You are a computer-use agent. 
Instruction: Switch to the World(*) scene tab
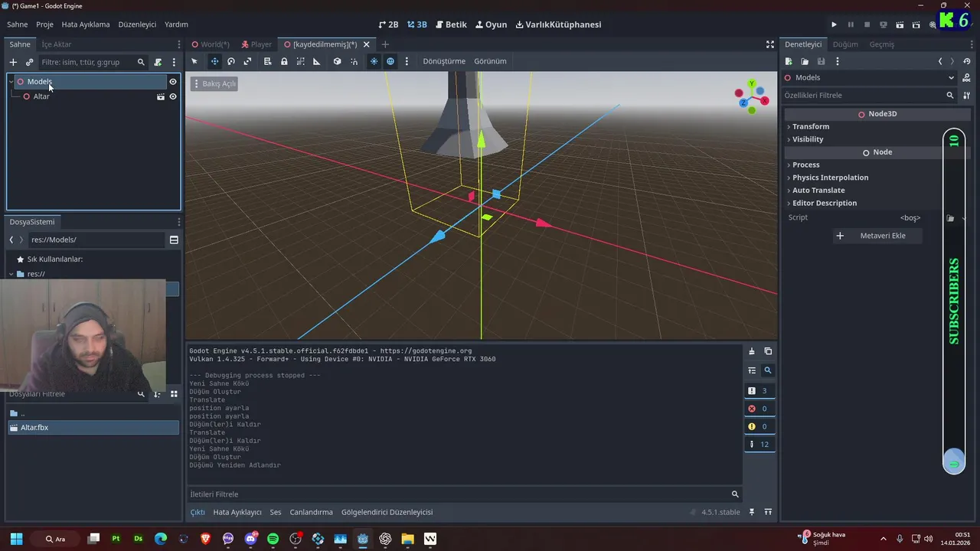click(211, 44)
